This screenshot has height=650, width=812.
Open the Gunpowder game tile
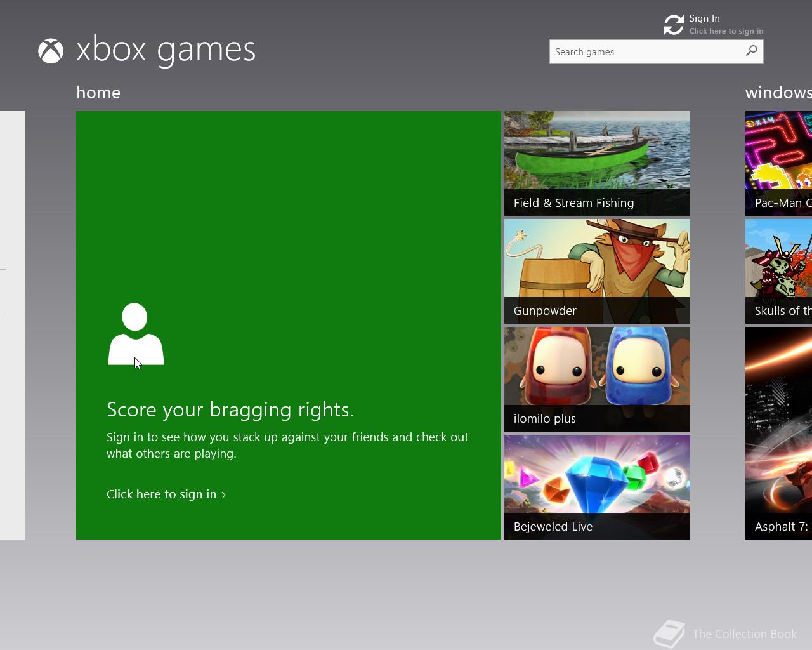click(597, 271)
